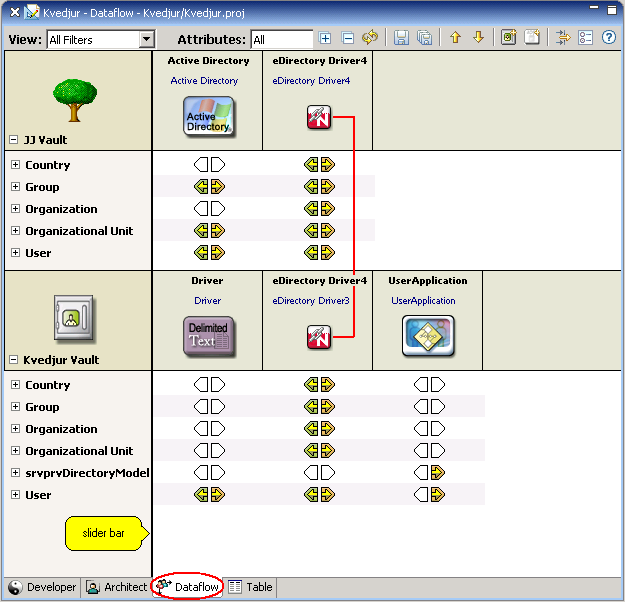Toggle Kvedjur Vault User UserApplication flow arrows
The height and width of the screenshot is (602, 625).
click(x=429, y=495)
